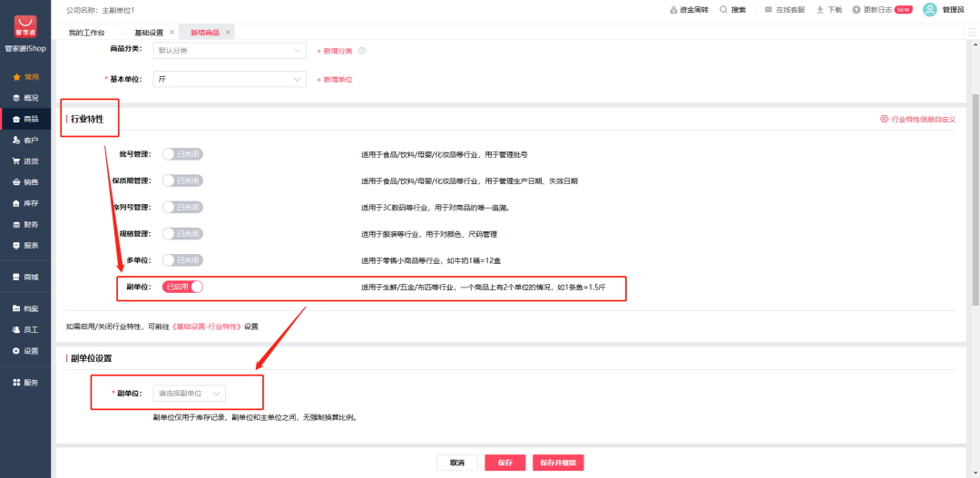This screenshot has height=478, width=980.
Task: Open the 常用 star menu in sidebar
Action: coord(25,77)
